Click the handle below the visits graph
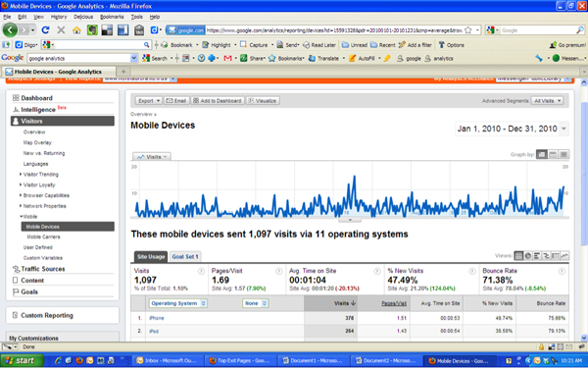Image resolution: width=588 pixels, height=368 pixels. click(350, 221)
